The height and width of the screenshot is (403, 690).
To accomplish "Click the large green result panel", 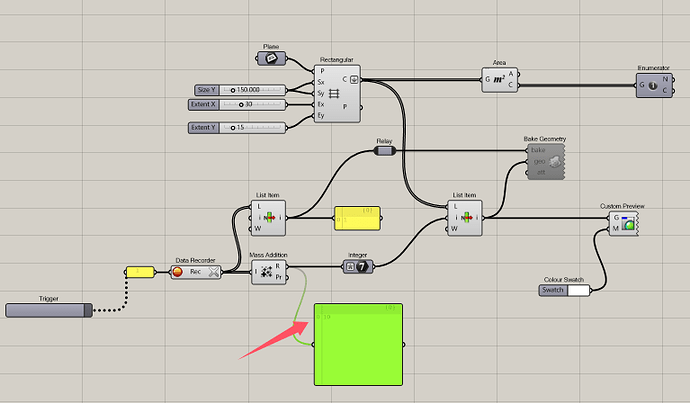I will (358, 344).
